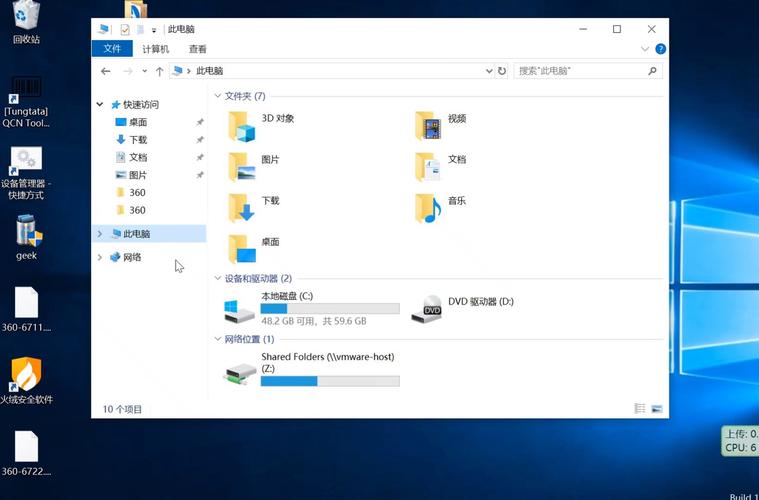Expand the 网络 tree node
The height and width of the screenshot is (500, 759).
click(x=100, y=257)
